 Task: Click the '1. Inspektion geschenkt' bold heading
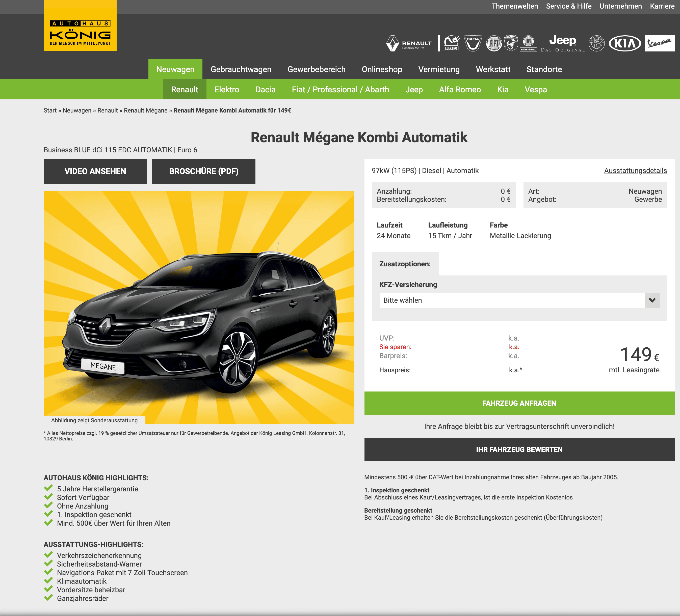coord(397,490)
